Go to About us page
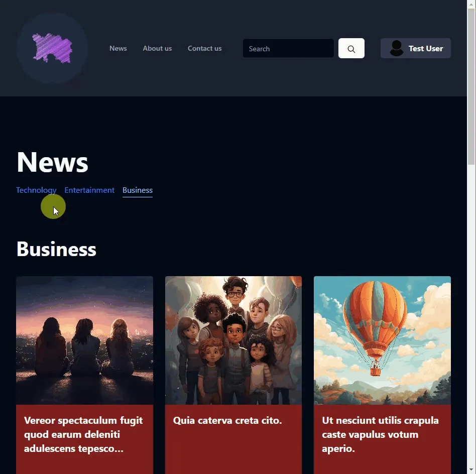This screenshot has height=474, width=476. pyautogui.click(x=157, y=48)
